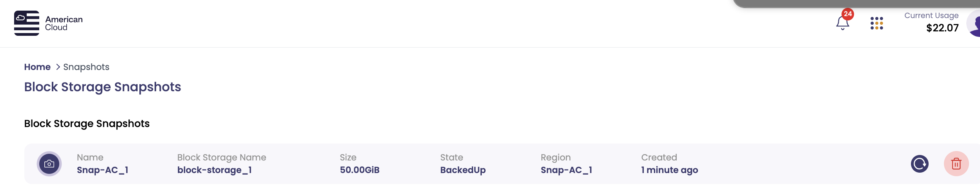The width and height of the screenshot is (980, 188).
Task: Click the Current Usage label
Action: [x=931, y=15]
